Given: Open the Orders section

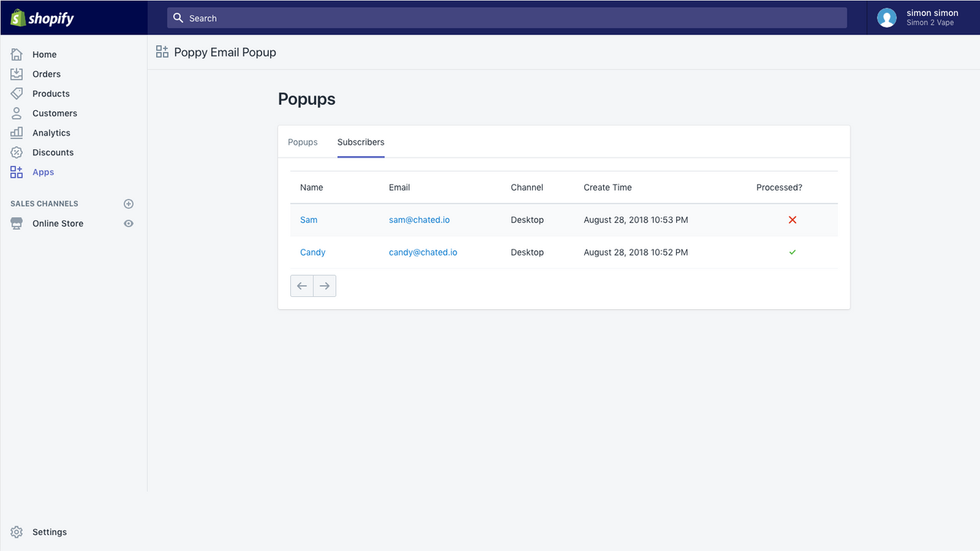Looking at the screenshot, I should (x=47, y=73).
